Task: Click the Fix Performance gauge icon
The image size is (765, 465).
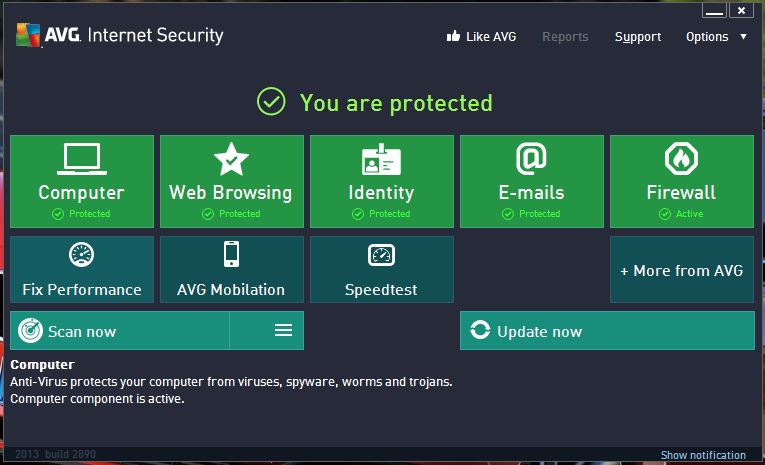Action: 81,254
